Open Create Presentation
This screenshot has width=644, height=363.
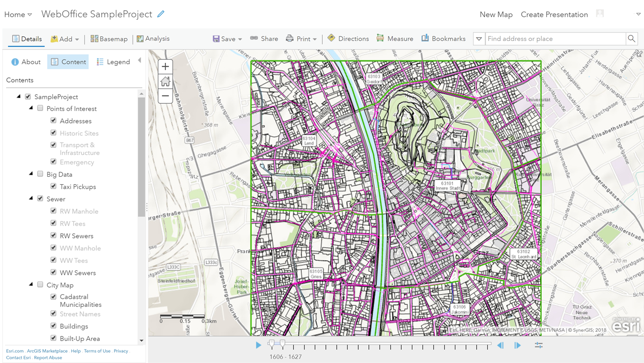click(x=554, y=14)
